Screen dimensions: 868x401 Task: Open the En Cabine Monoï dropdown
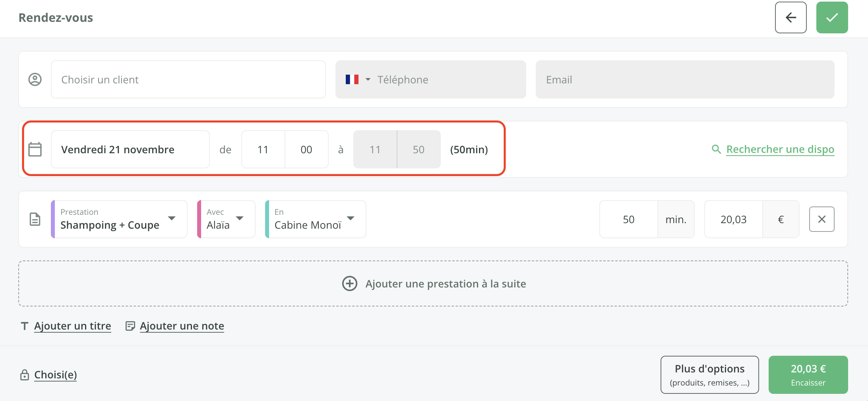point(350,219)
